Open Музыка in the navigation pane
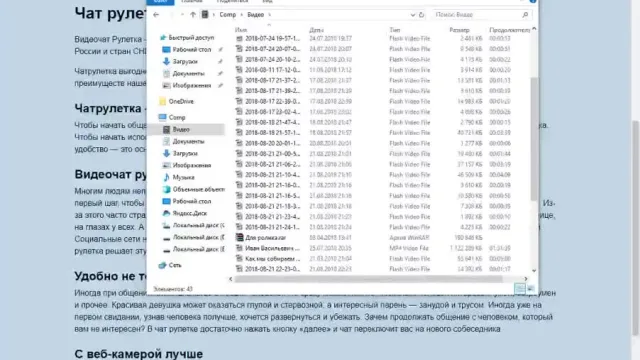 pyautogui.click(x=183, y=177)
